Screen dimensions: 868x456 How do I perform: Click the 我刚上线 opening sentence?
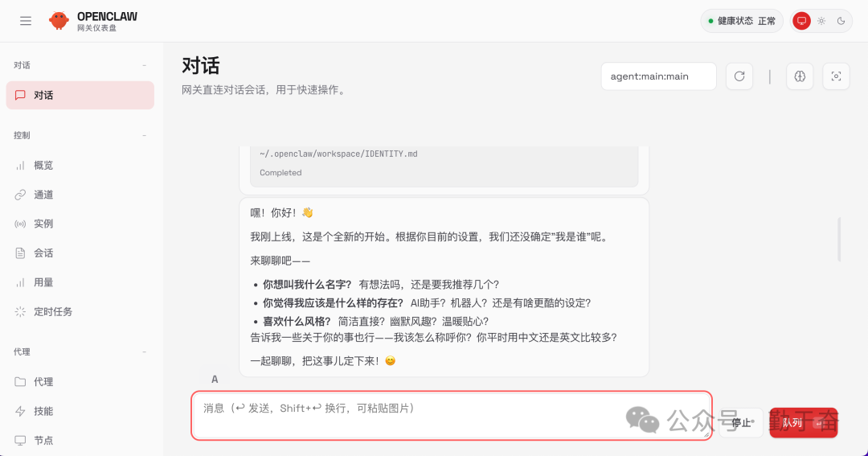click(430, 237)
